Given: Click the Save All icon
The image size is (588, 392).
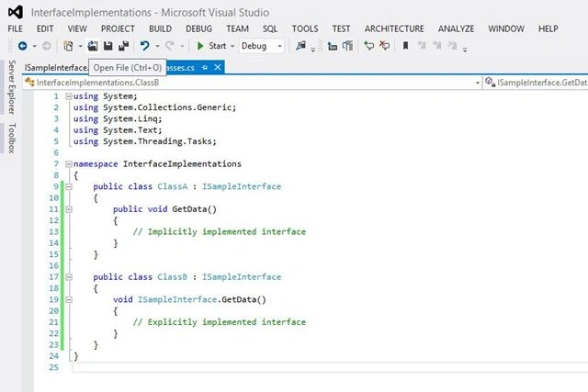Looking at the screenshot, I should [x=124, y=46].
